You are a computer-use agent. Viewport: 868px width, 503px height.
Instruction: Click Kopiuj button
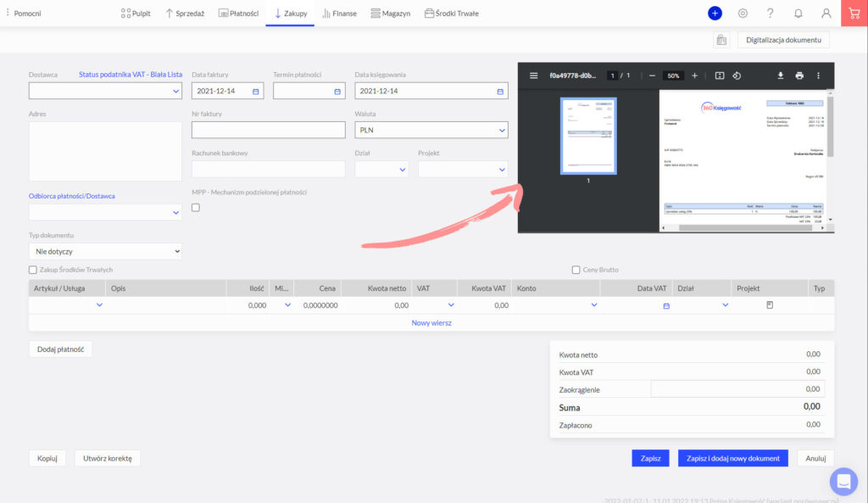(47, 459)
